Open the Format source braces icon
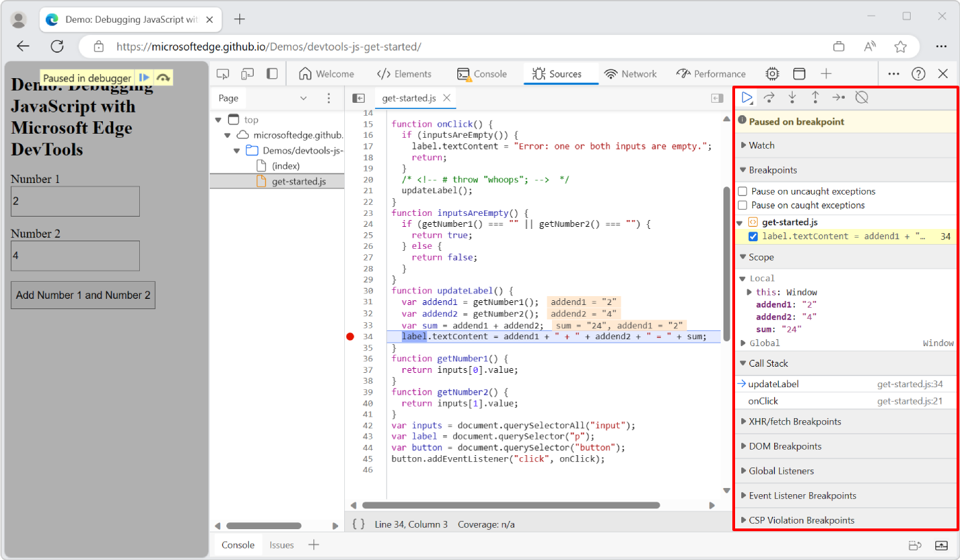This screenshot has width=960, height=560. tap(358, 523)
